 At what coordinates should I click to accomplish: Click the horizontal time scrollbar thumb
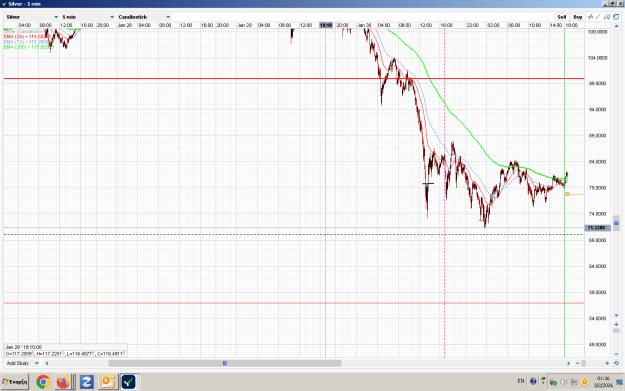pos(225,363)
